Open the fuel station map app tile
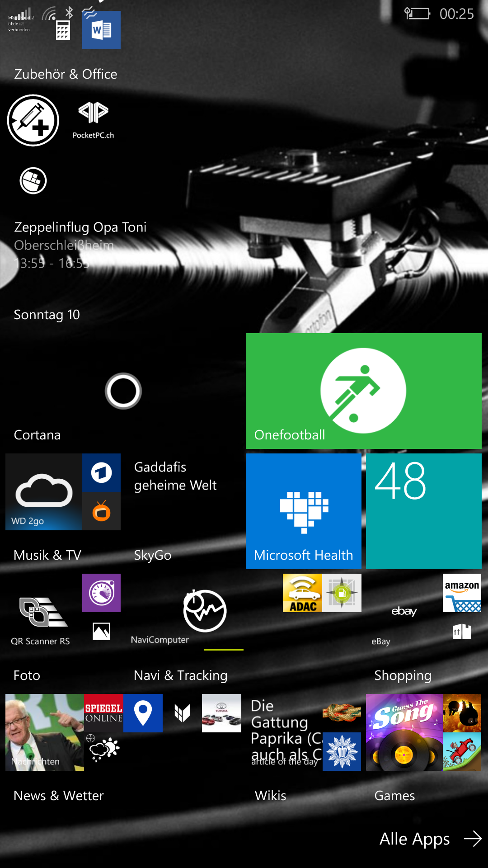488x868 pixels. pyautogui.click(x=342, y=593)
